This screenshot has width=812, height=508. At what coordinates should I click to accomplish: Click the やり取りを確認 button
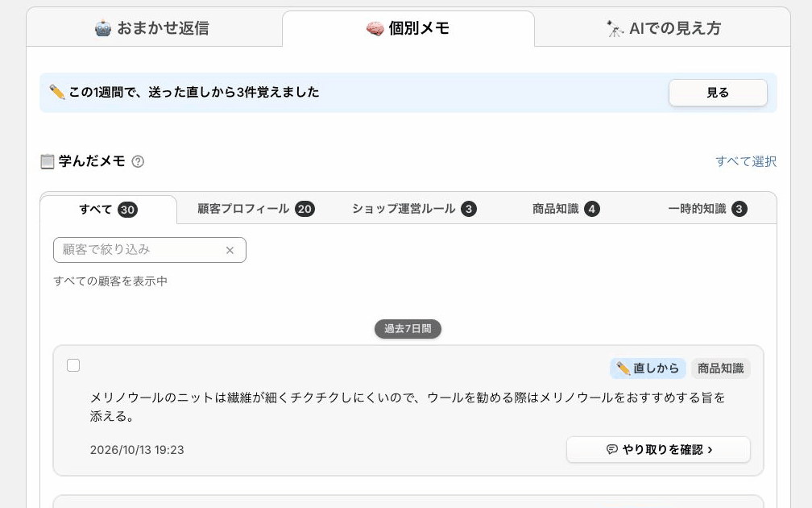tap(658, 449)
